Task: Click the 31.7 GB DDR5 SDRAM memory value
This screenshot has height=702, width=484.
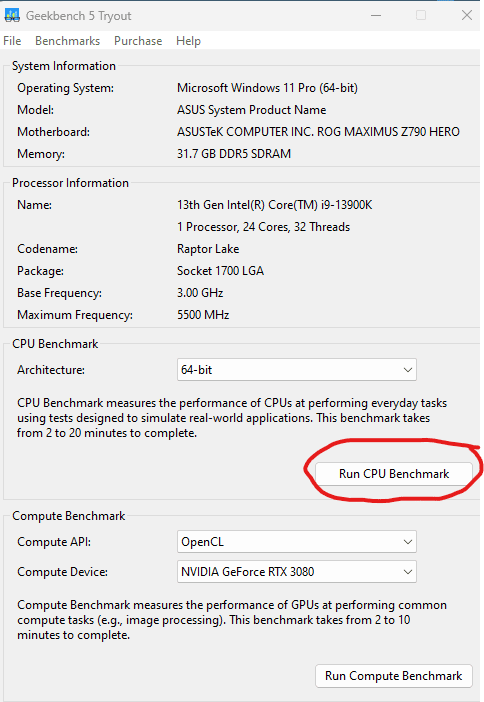Action: tap(234, 154)
